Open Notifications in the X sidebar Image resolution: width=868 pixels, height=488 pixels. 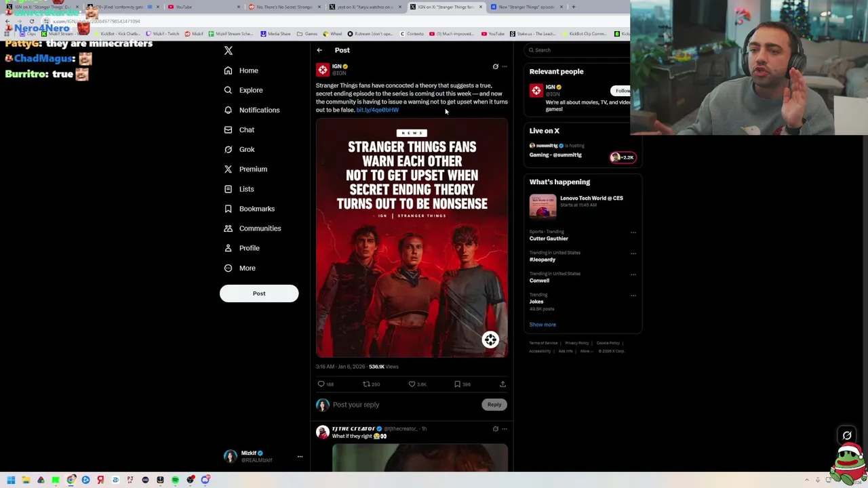click(x=252, y=110)
